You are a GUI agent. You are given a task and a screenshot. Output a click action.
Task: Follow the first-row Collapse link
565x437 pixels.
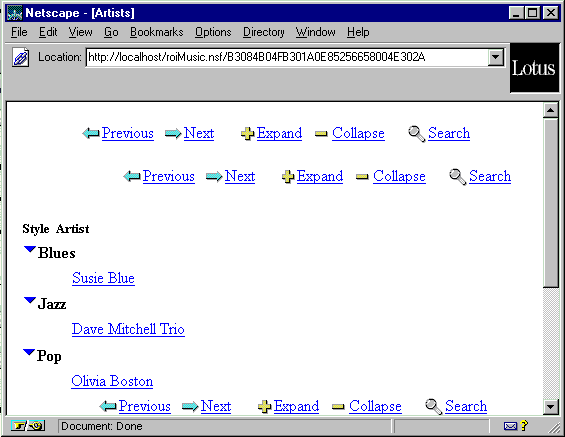point(358,133)
